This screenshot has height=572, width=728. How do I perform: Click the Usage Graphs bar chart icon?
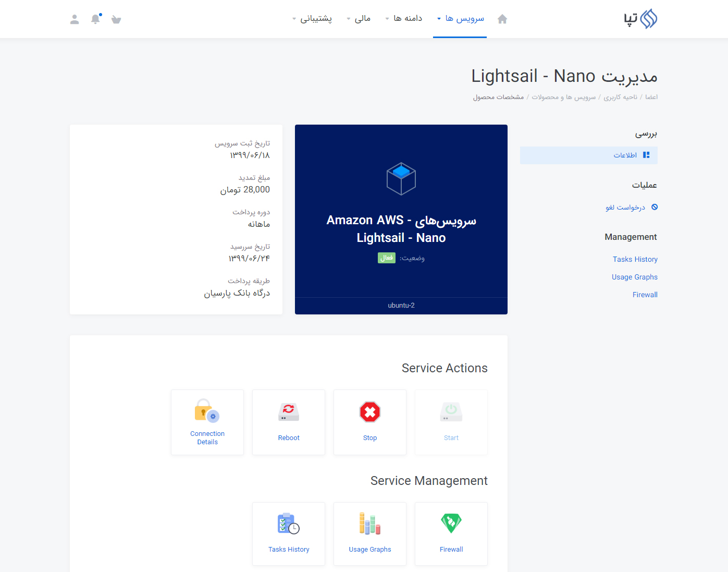(x=370, y=524)
